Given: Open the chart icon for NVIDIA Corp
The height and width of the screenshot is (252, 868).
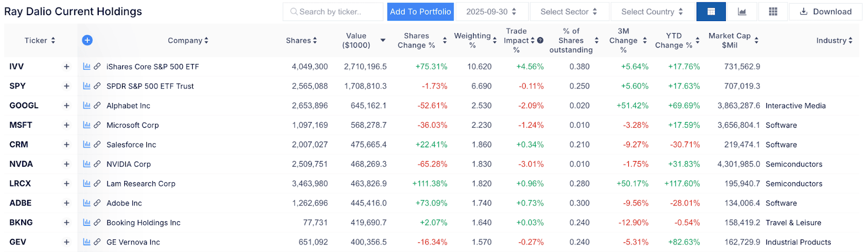Looking at the screenshot, I should [x=87, y=164].
